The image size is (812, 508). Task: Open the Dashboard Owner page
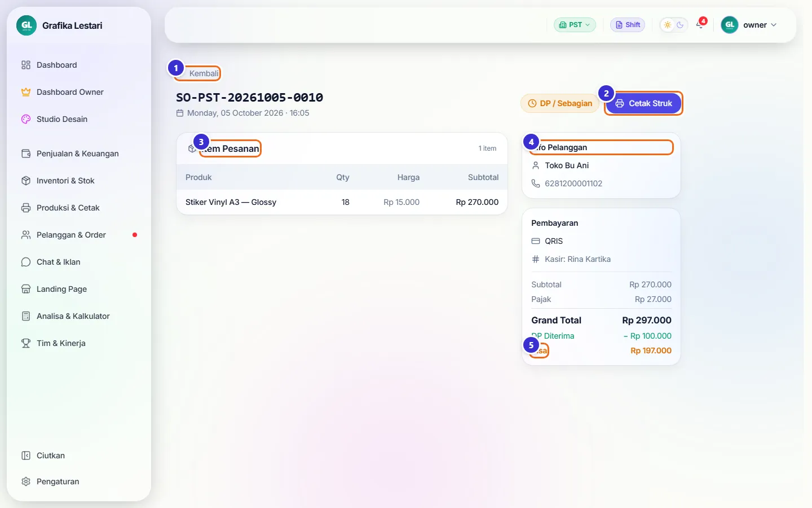(79, 92)
